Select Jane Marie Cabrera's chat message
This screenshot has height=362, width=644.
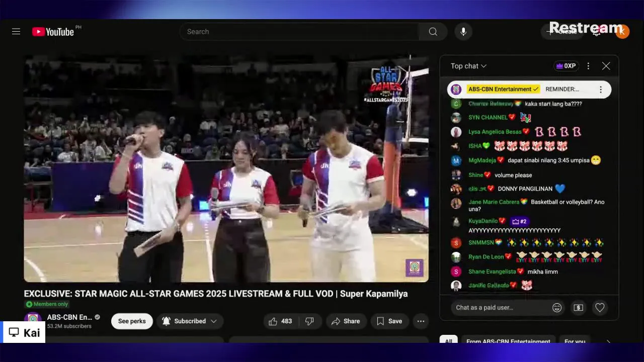[536, 206]
